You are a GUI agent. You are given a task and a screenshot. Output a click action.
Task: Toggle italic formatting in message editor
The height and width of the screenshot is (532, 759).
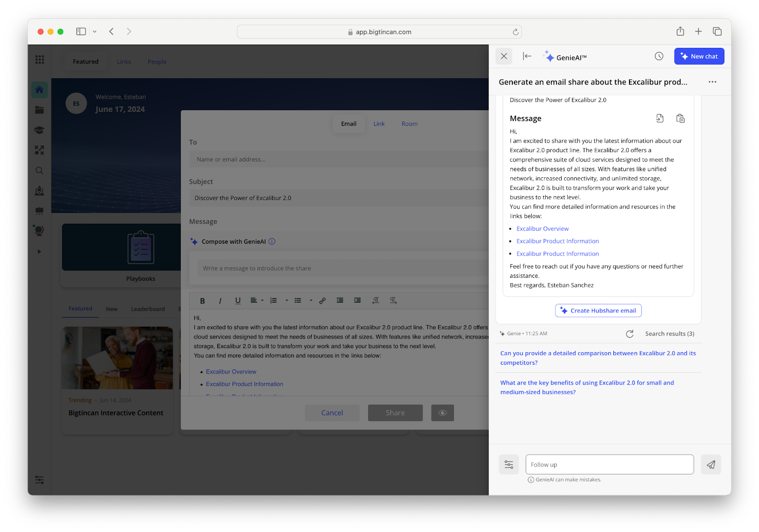point(220,301)
